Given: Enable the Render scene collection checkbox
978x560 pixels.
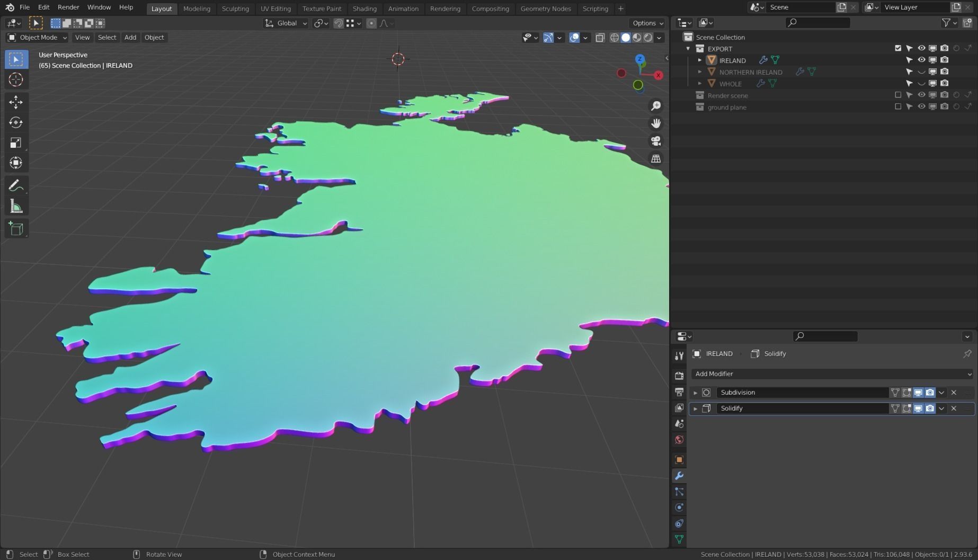Looking at the screenshot, I should 898,95.
